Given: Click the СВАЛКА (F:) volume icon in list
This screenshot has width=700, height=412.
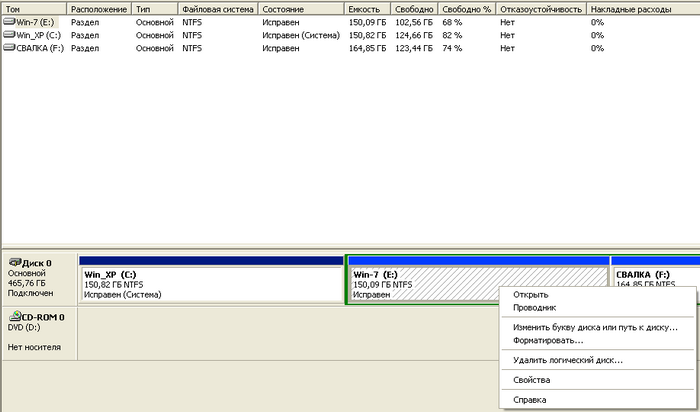Looking at the screenshot, I should pyautogui.click(x=9, y=47).
